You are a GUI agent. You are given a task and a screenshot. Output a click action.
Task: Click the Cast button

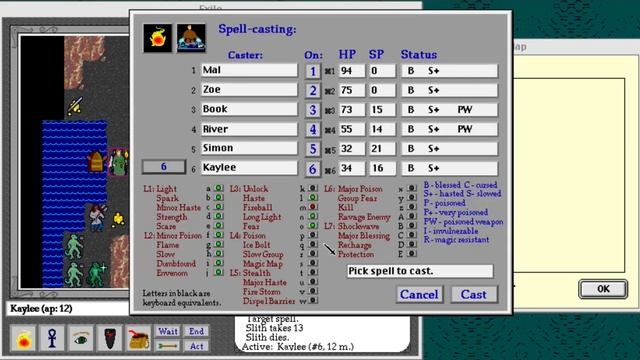tap(473, 294)
